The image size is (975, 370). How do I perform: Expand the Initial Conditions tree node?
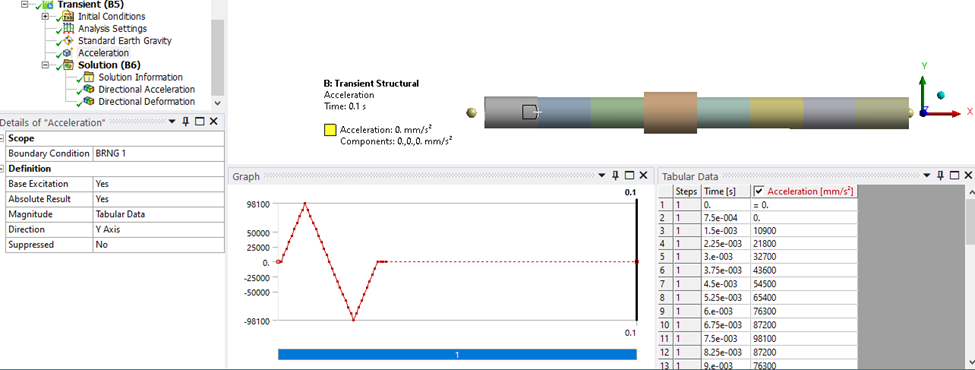point(45,17)
